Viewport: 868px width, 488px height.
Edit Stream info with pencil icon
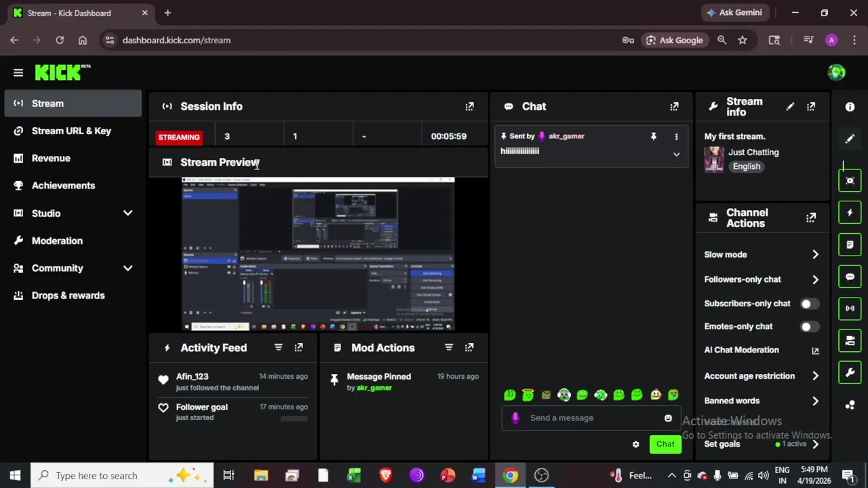point(790,106)
